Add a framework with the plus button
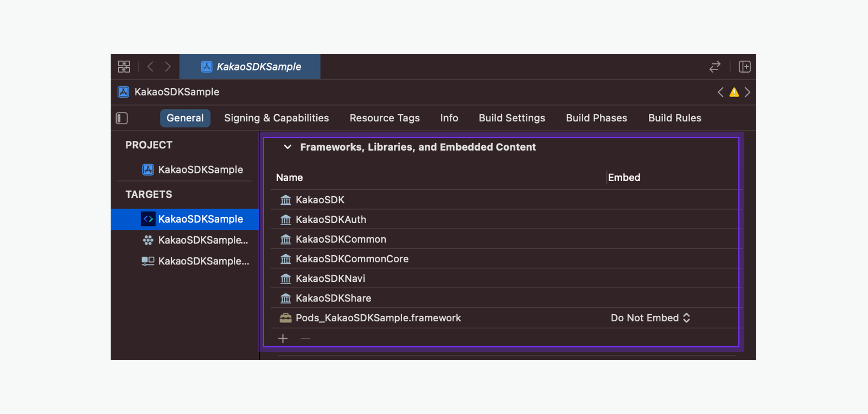Viewport: 868px width, 414px height. coord(283,339)
